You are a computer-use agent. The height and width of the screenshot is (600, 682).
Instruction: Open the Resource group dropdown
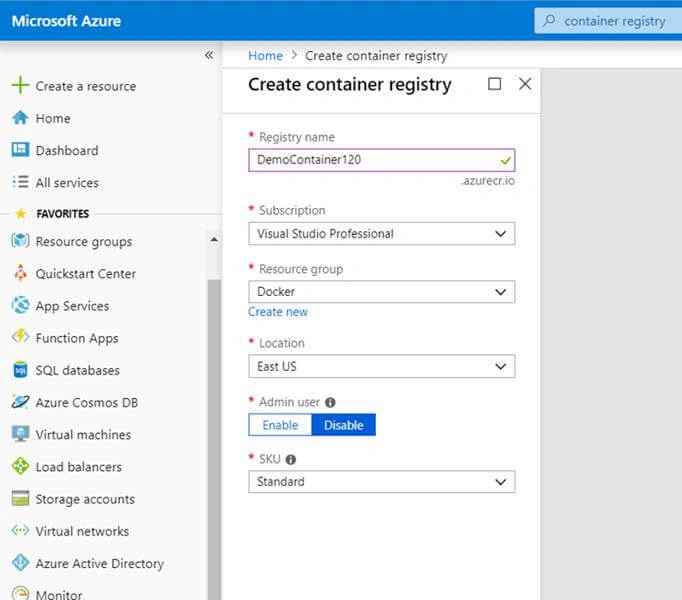click(381, 292)
